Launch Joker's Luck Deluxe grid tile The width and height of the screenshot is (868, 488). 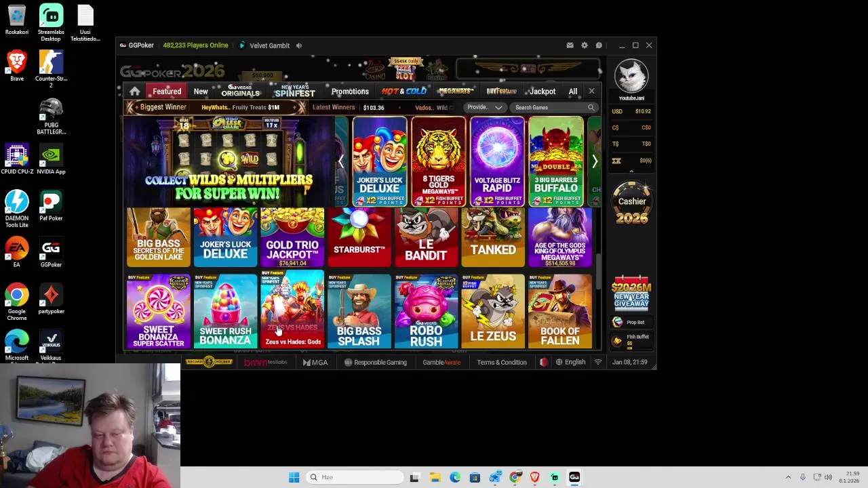pyautogui.click(x=225, y=237)
